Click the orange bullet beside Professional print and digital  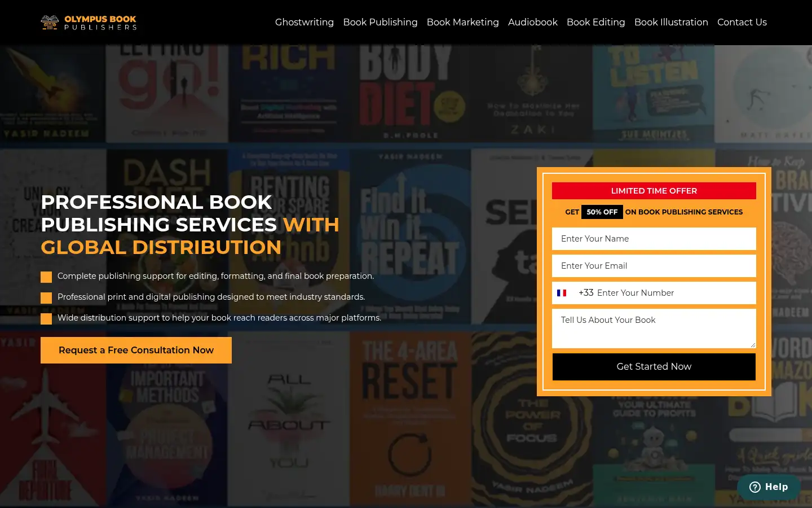point(46,297)
